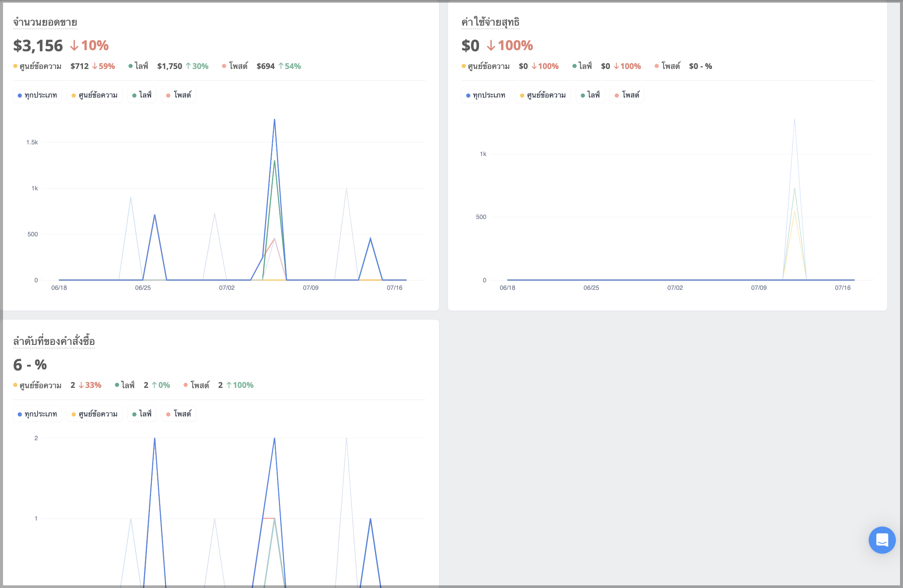The height and width of the screenshot is (588, 903).
Task: Toggle ศูนย์ข้อความ series in the order count chart
Action: [x=95, y=414]
